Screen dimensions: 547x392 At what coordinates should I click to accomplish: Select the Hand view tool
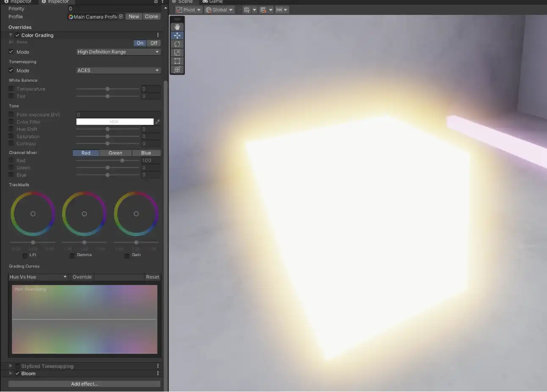pyautogui.click(x=177, y=27)
